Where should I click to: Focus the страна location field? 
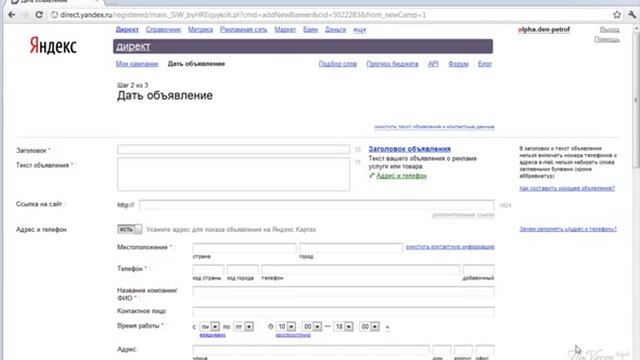coord(244,247)
